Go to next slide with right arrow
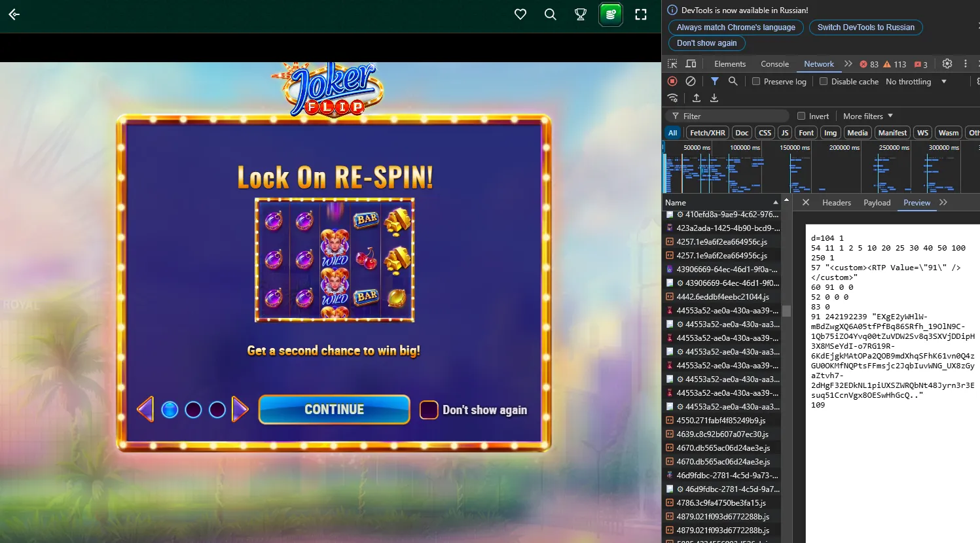Image resolution: width=980 pixels, height=543 pixels. [x=240, y=410]
